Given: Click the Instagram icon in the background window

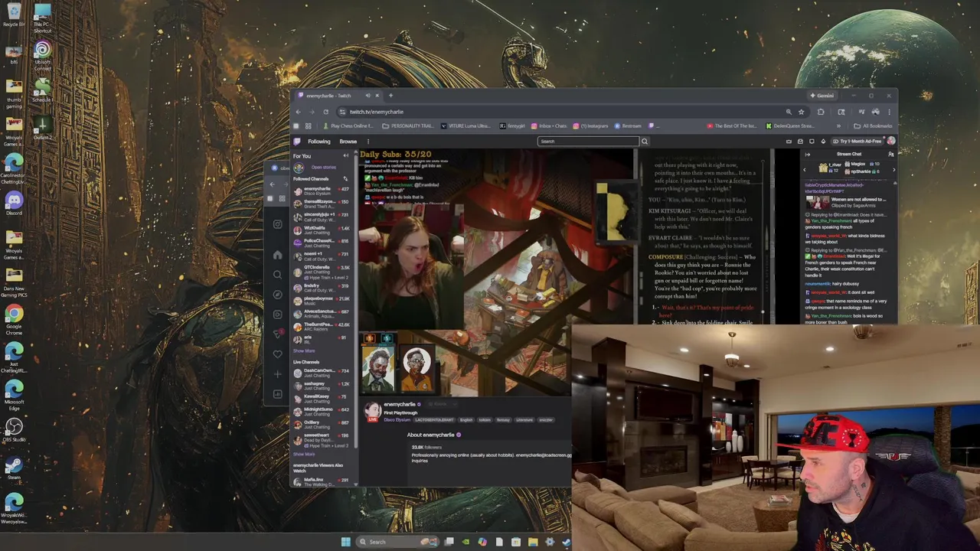Looking at the screenshot, I should pyautogui.click(x=278, y=224).
